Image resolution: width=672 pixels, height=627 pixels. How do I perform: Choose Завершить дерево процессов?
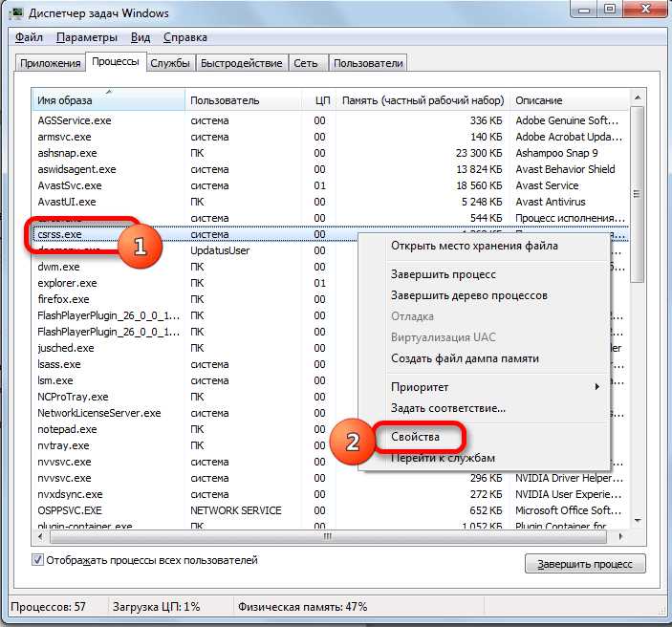tap(468, 295)
